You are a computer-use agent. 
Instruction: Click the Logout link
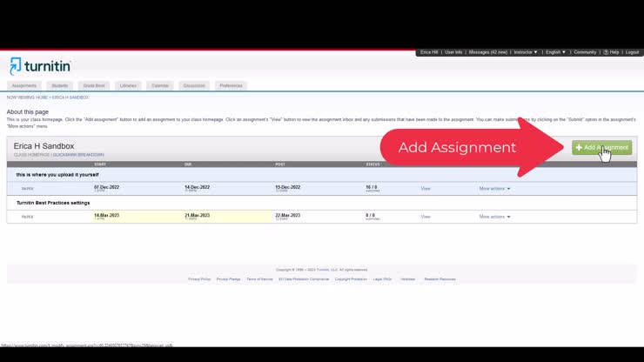(632, 52)
